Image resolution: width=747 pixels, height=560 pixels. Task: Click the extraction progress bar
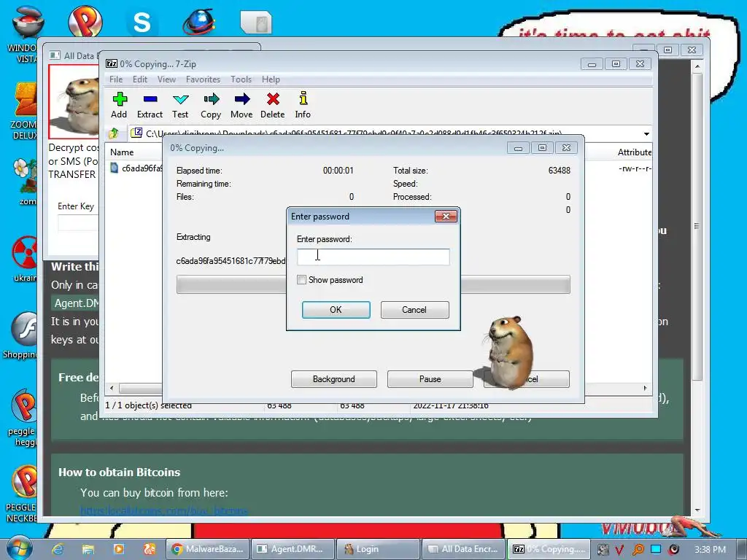coord(373,284)
